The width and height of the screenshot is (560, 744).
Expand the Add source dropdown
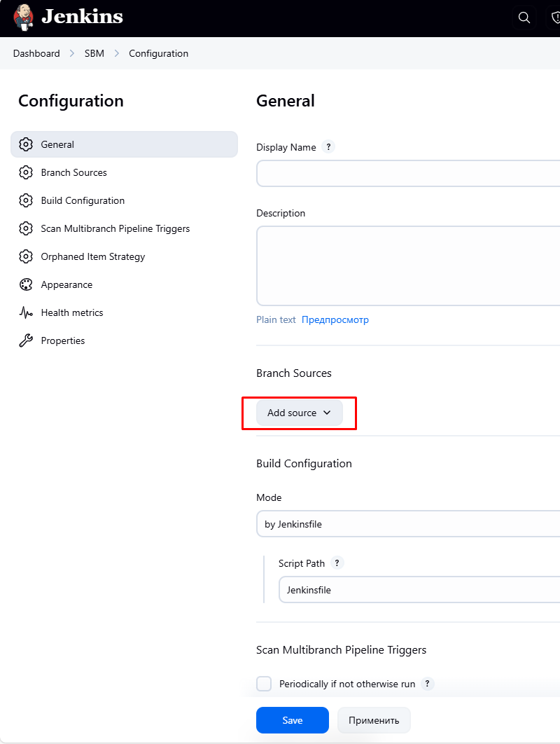(x=299, y=413)
